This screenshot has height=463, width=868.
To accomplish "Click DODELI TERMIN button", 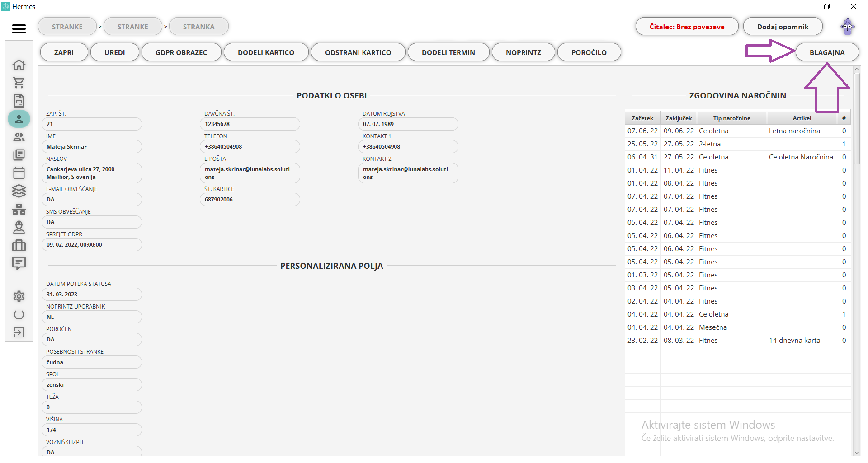I will tap(448, 52).
